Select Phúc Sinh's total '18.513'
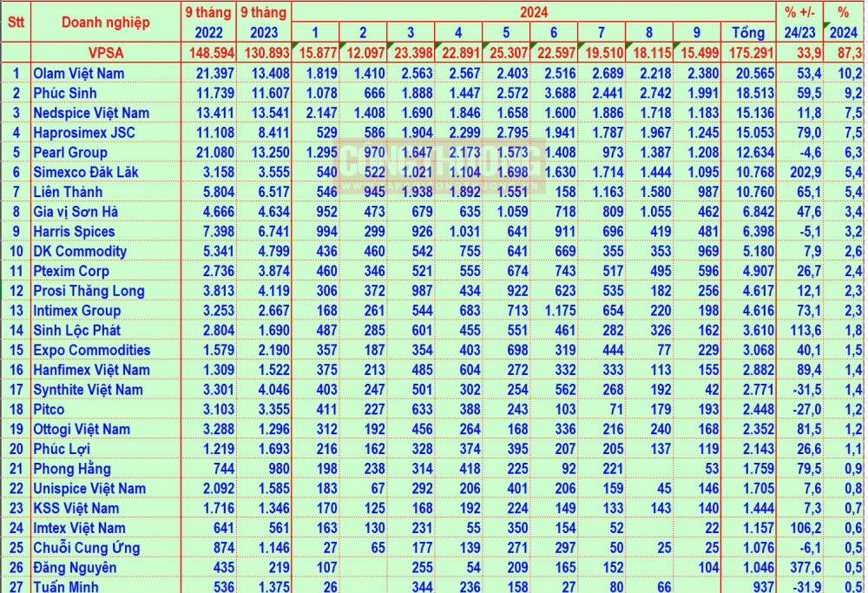 tap(754, 93)
